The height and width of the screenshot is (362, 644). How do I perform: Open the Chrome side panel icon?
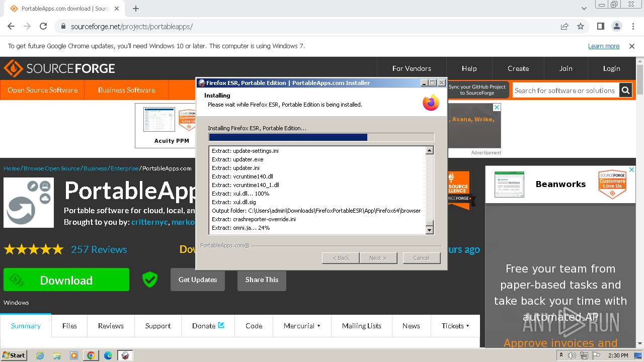(601, 26)
